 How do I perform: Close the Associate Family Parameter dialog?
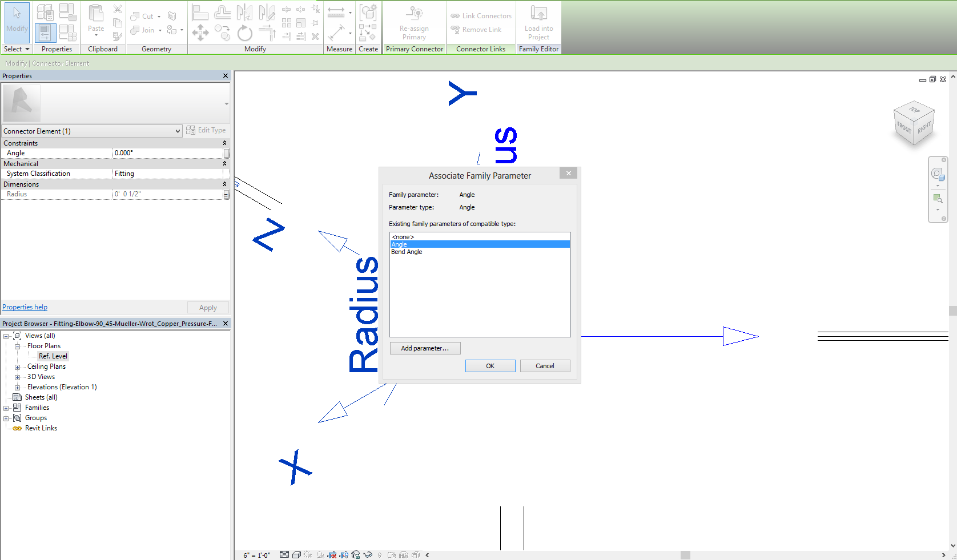[x=568, y=174]
